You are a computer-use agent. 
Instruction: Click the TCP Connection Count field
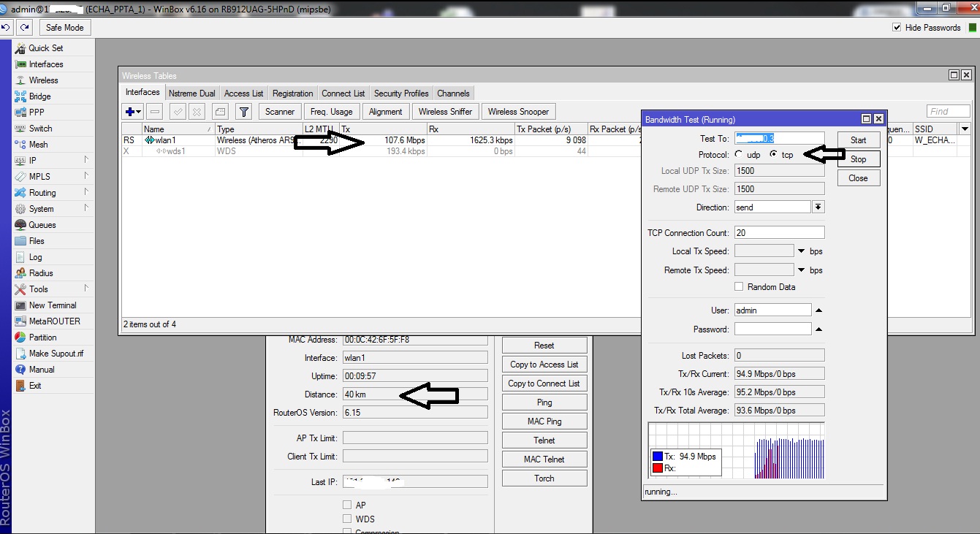coord(779,233)
